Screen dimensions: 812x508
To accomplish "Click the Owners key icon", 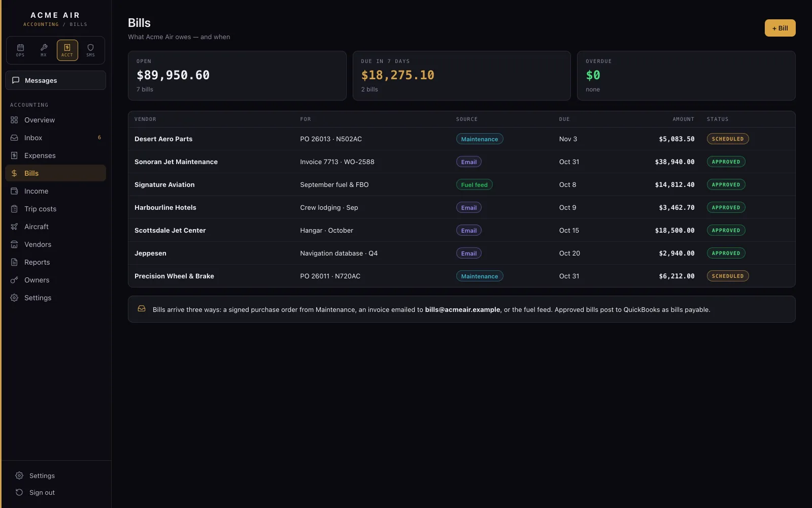I will click(x=14, y=280).
